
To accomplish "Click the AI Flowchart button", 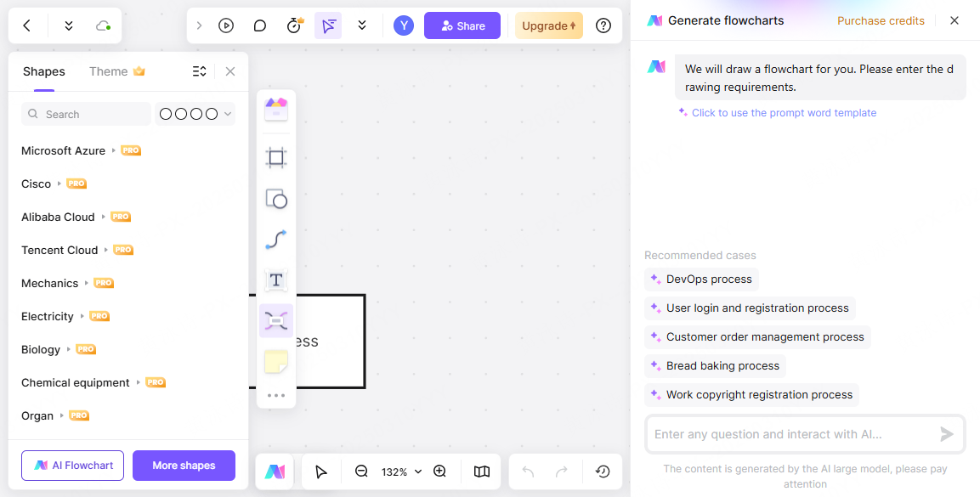I will (72, 466).
